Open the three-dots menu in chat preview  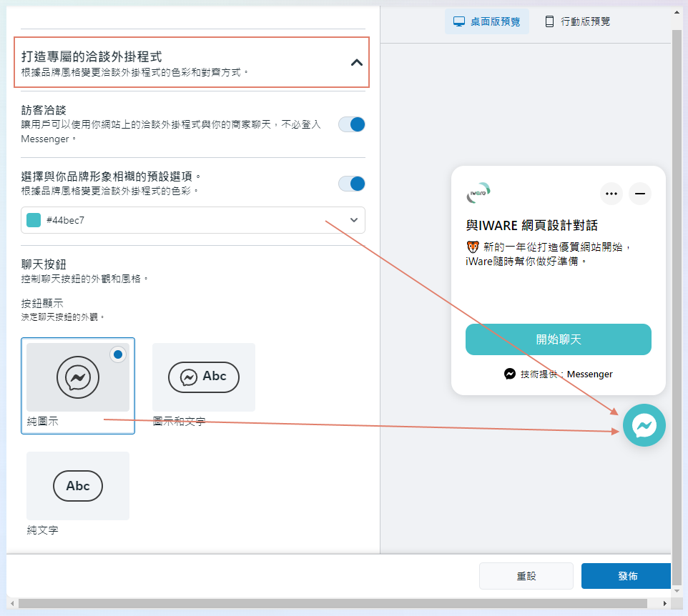click(611, 194)
